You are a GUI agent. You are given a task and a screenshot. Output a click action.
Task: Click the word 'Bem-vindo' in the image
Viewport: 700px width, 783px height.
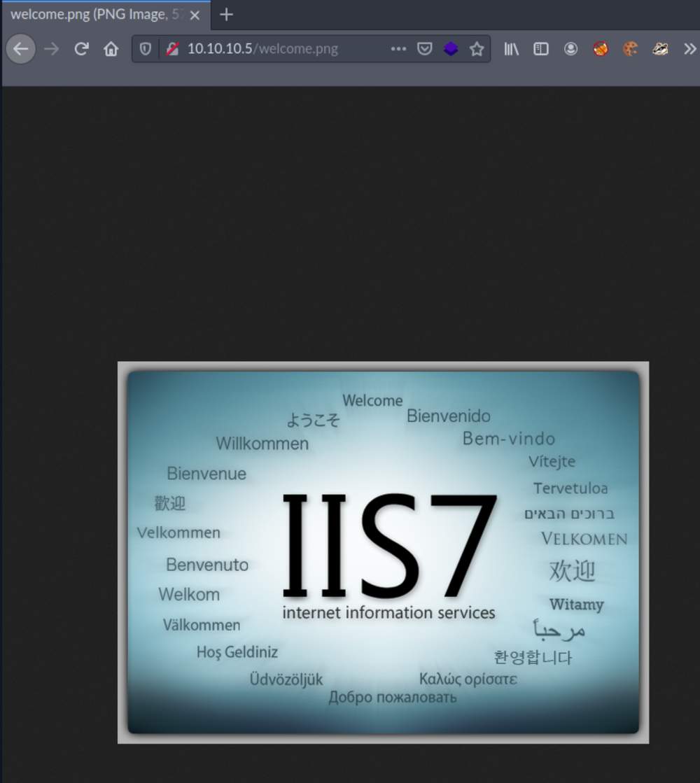[509, 439]
